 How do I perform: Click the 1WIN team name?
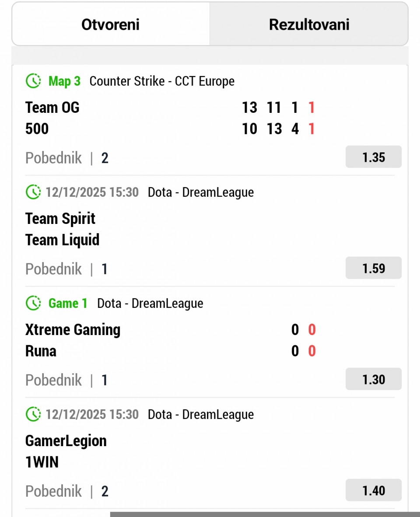[x=42, y=462]
